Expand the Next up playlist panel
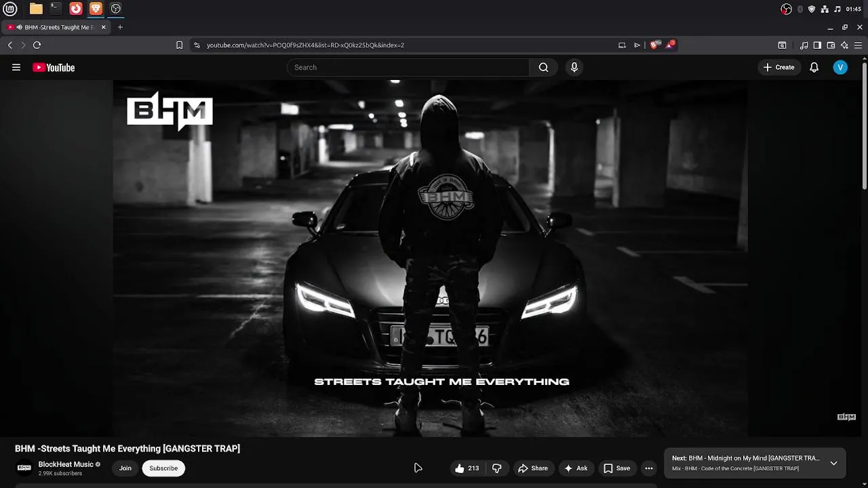 point(833,464)
